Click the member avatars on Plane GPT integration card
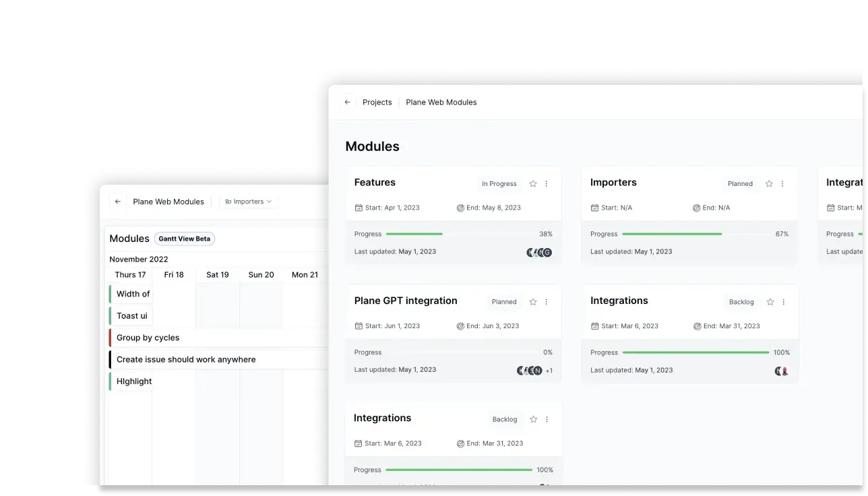 pyautogui.click(x=530, y=371)
